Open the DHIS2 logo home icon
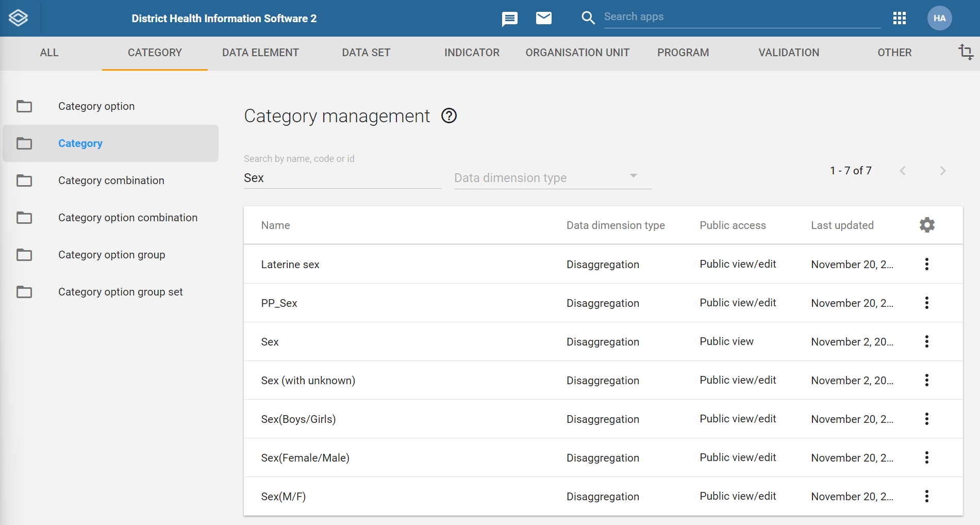Screen dimensions: 980x525 pyautogui.click(x=19, y=18)
